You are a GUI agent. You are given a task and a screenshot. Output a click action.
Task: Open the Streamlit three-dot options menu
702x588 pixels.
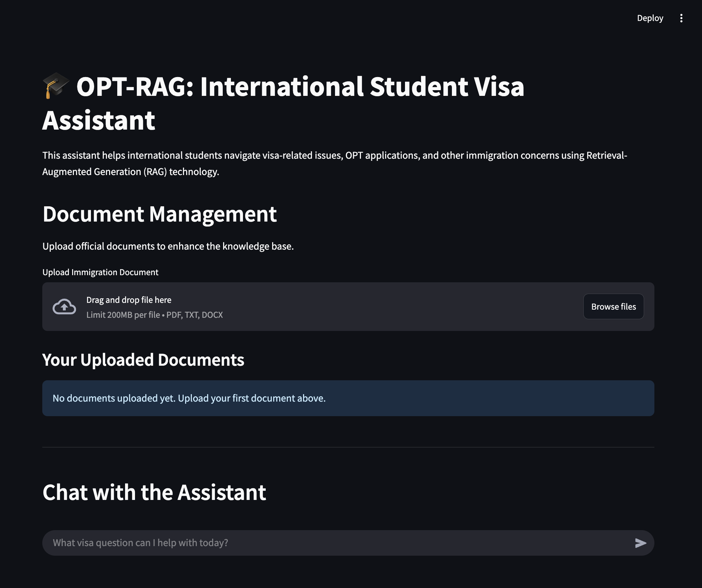click(681, 18)
